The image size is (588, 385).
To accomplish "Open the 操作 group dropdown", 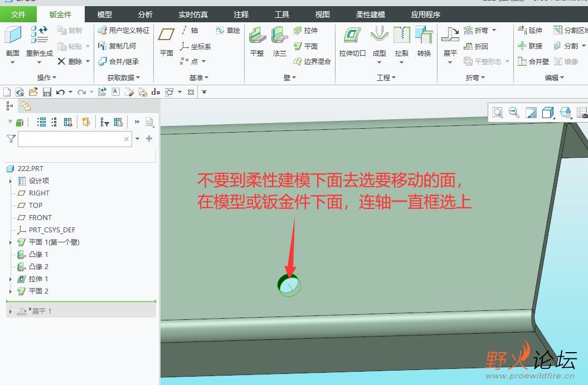I will coord(46,77).
